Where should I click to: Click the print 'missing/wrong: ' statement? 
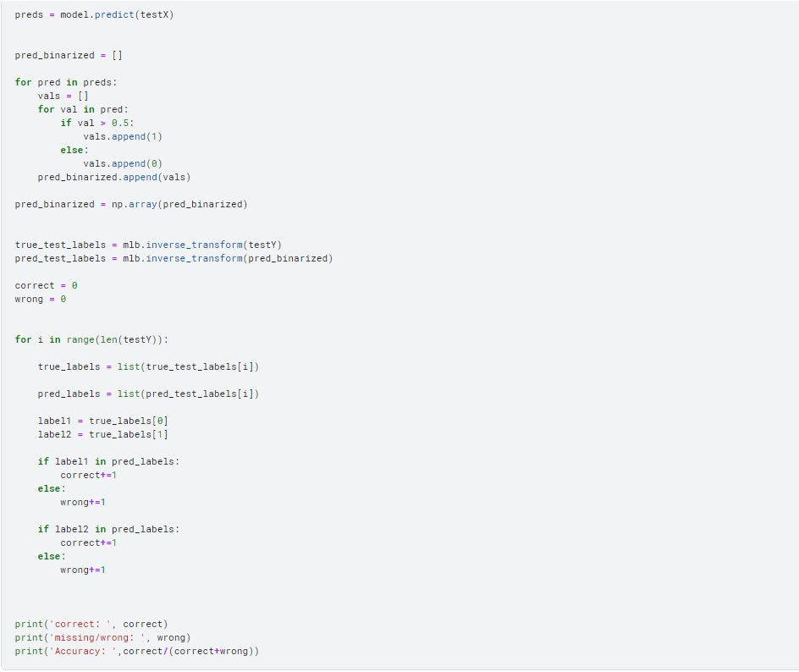[102, 637]
